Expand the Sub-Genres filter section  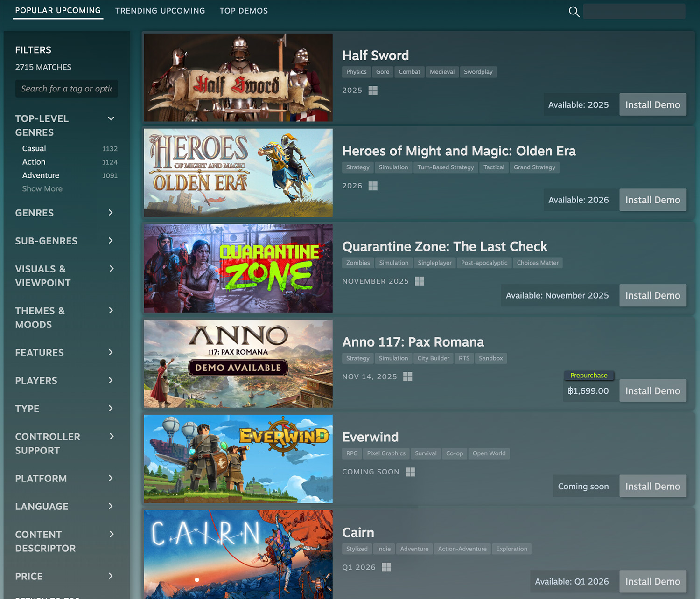pyautogui.click(x=111, y=241)
